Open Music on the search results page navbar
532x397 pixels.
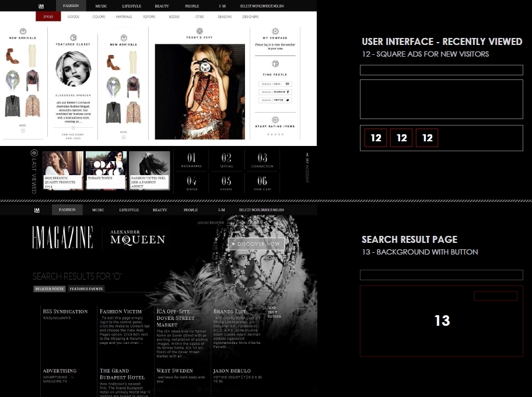(98, 210)
